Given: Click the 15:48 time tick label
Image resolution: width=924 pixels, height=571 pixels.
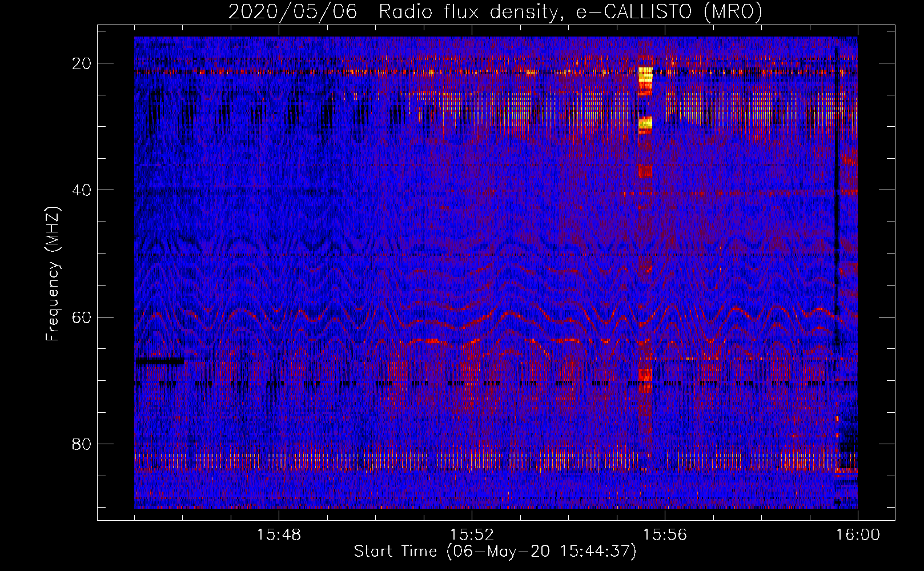Looking at the screenshot, I should (279, 535).
